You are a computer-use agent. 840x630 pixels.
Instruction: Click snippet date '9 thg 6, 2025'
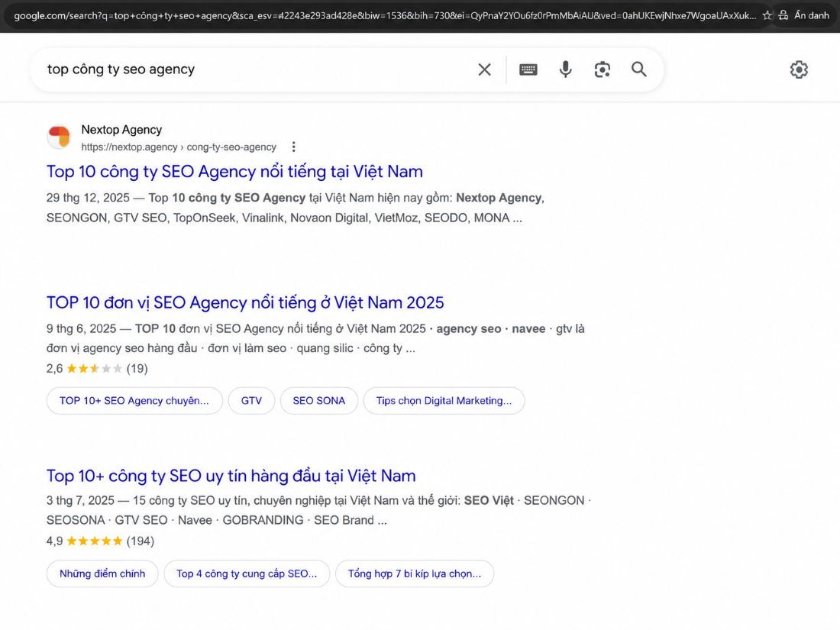(82, 328)
